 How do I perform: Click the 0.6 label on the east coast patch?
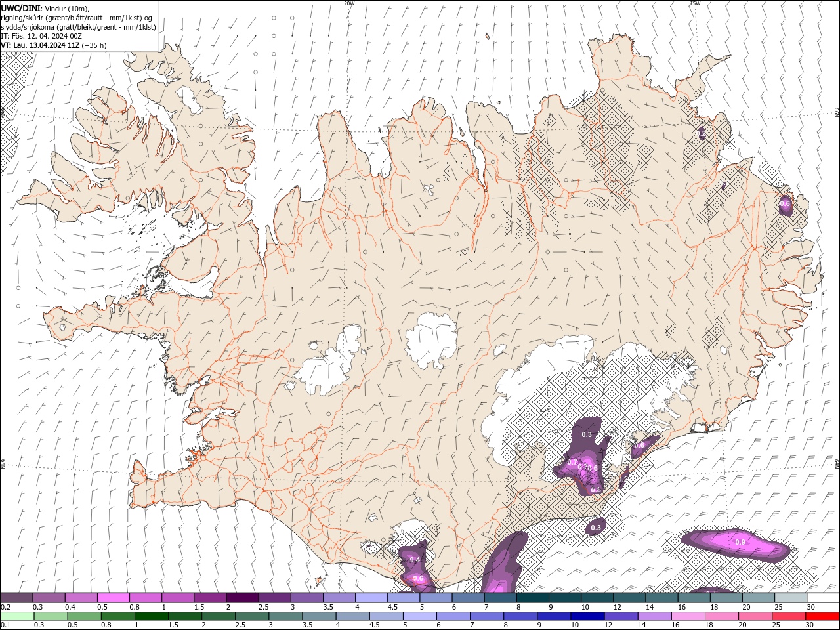pyautogui.click(x=785, y=204)
